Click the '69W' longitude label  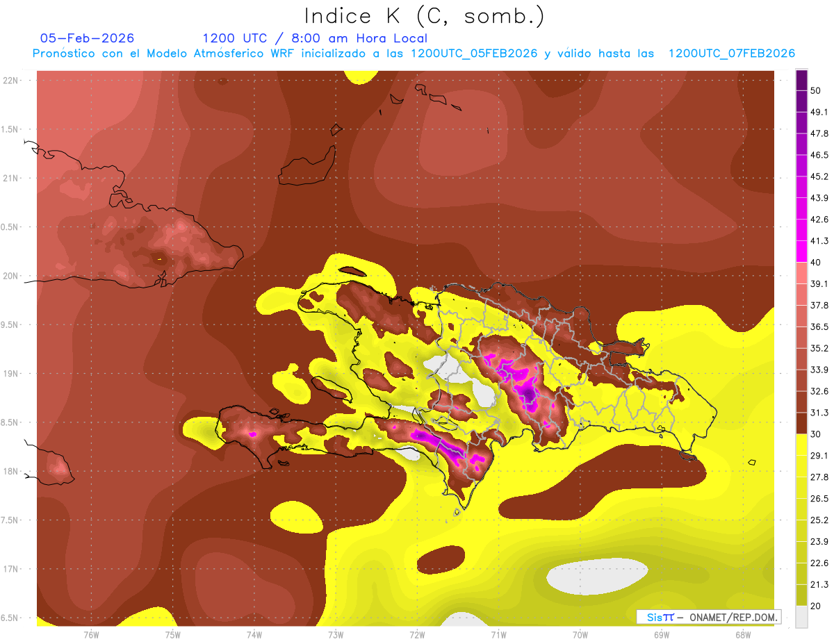point(662,634)
